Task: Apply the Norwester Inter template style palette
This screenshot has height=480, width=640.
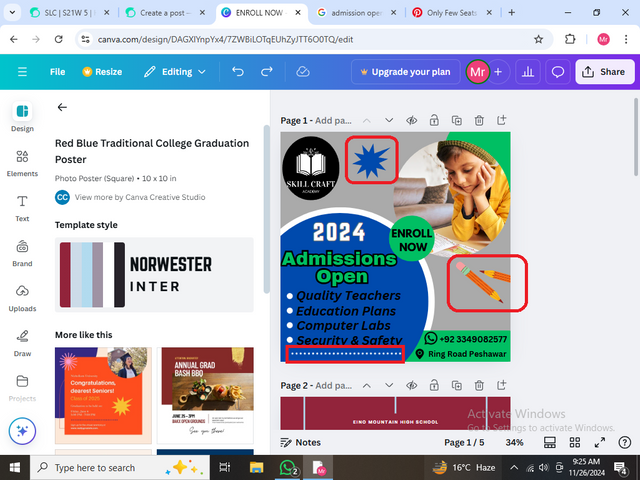Action: [154, 275]
